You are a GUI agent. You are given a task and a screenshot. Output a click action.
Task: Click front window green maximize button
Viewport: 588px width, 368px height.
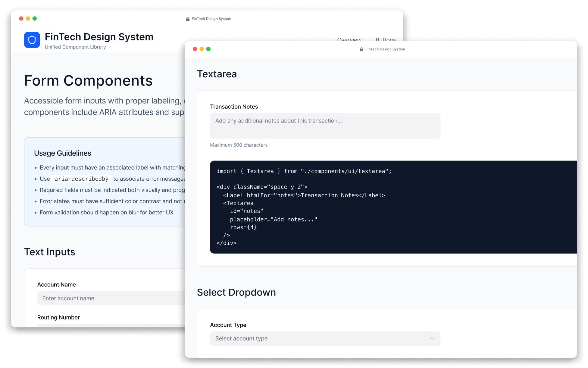point(208,49)
